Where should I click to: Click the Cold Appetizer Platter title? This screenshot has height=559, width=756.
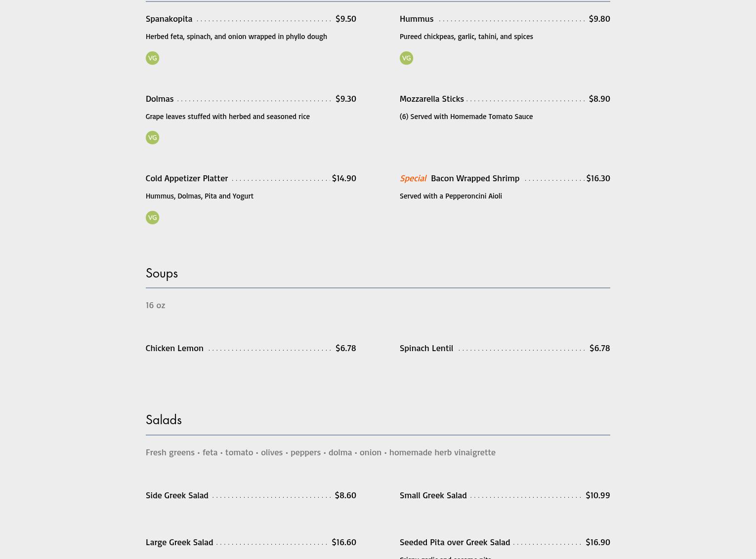[187, 178]
